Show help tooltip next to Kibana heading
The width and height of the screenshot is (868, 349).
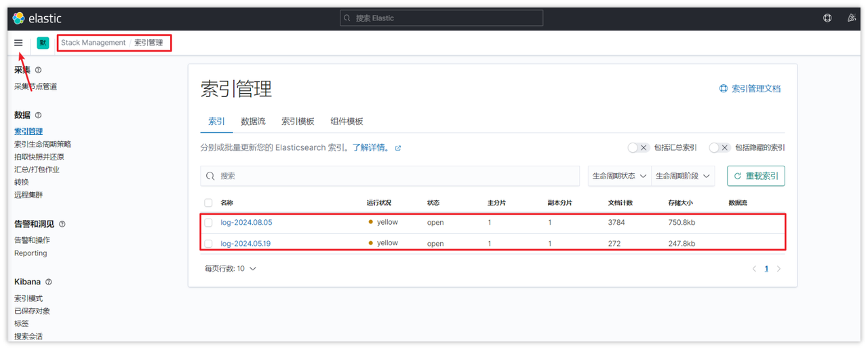point(48,282)
